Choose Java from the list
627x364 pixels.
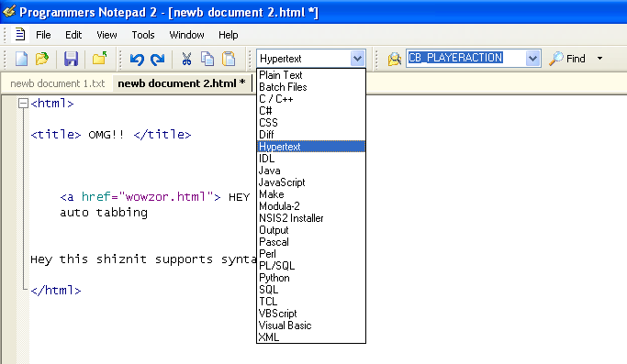pos(311,171)
